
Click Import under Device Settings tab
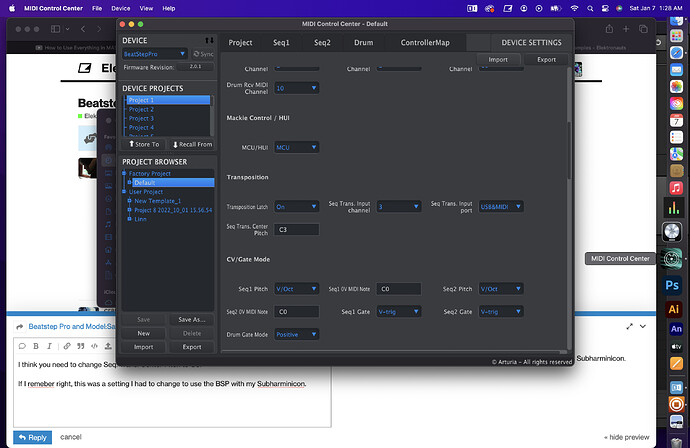click(498, 59)
